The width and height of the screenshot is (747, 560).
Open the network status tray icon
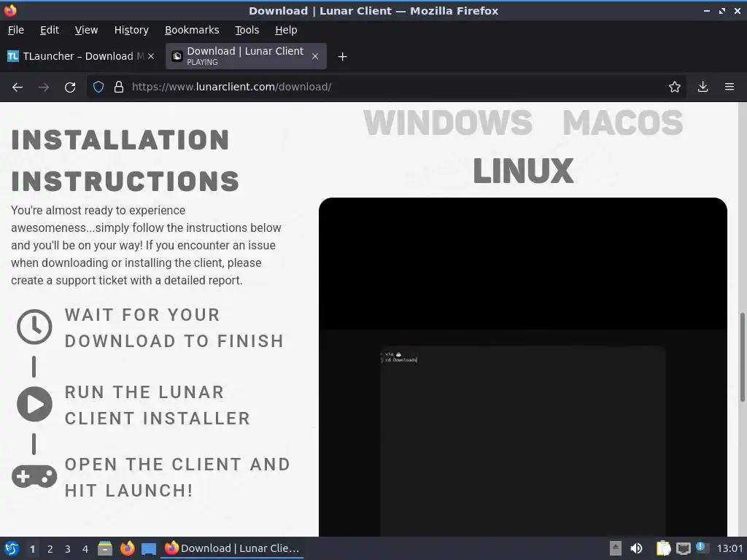coord(683,548)
